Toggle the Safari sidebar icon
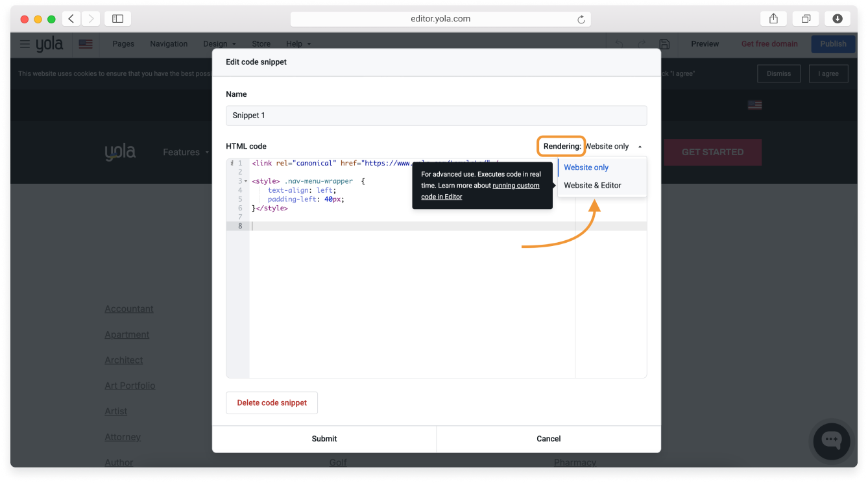Viewport: 868px width, 483px height. (117, 19)
